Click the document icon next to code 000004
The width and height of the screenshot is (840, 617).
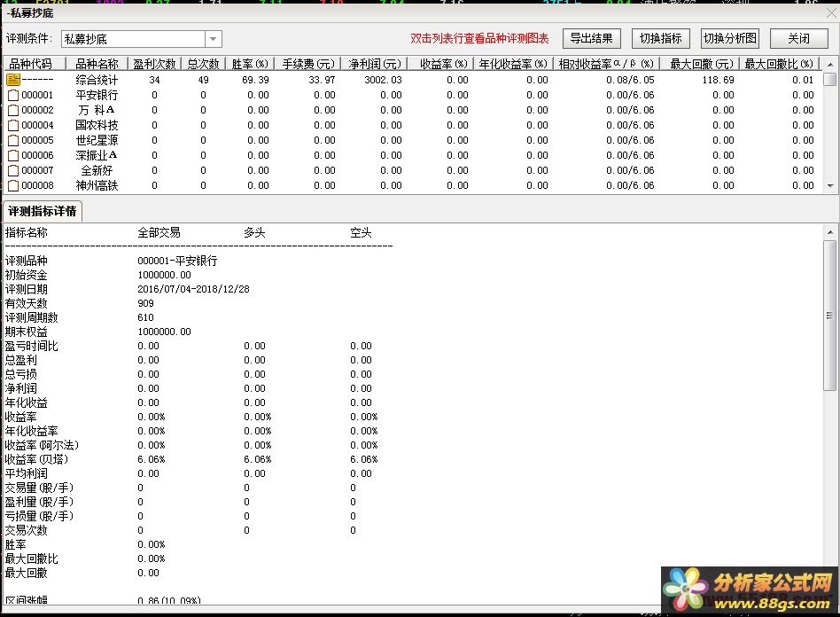click(x=13, y=125)
